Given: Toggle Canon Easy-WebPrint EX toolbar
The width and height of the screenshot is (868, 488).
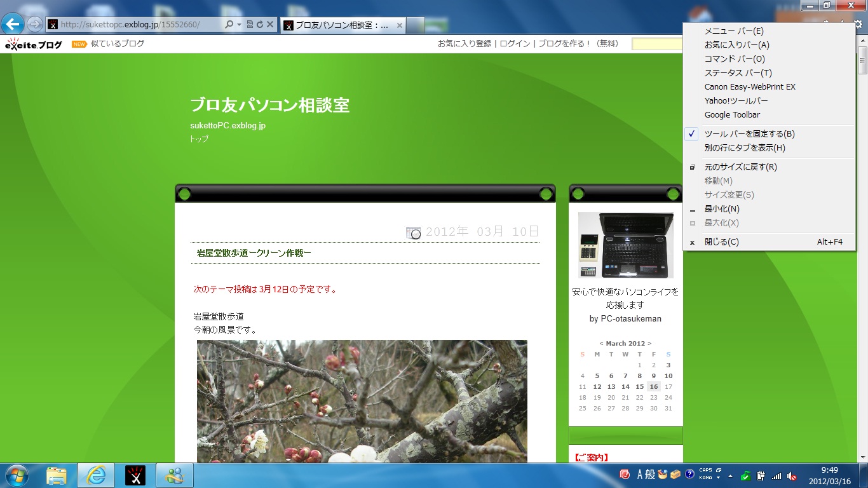Looking at the screenshot, I should [x=770, y=86].
